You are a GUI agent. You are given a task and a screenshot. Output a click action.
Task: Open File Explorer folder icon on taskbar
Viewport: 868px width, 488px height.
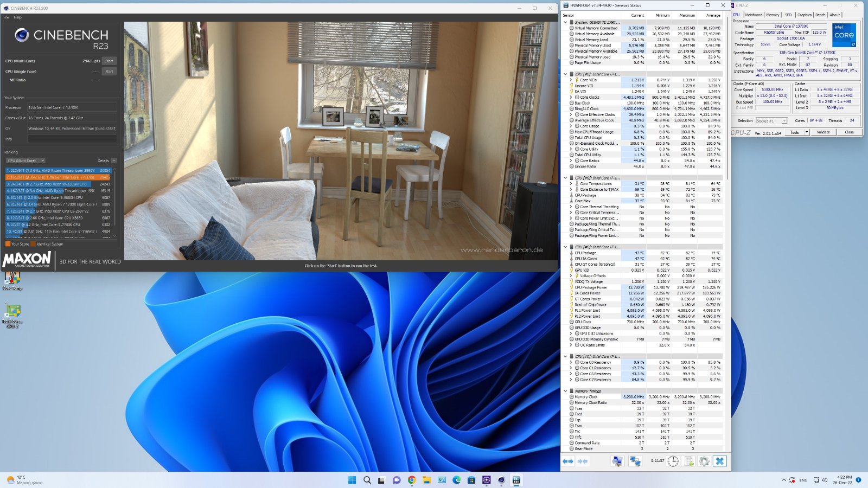tap(427, 480)
